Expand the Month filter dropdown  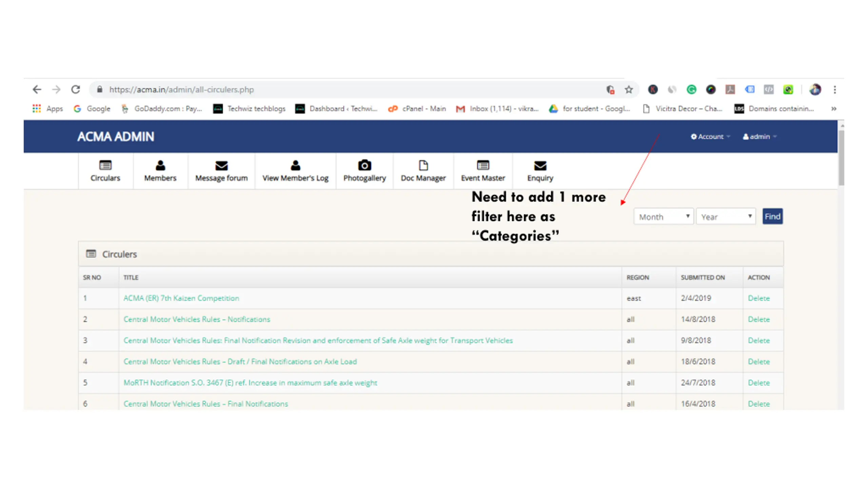tap(664, 217)
